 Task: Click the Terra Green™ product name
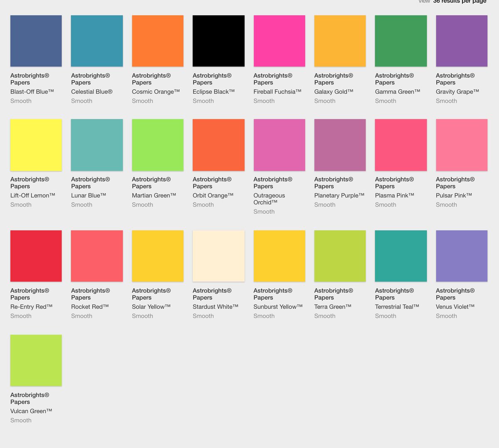pos(333,307)
